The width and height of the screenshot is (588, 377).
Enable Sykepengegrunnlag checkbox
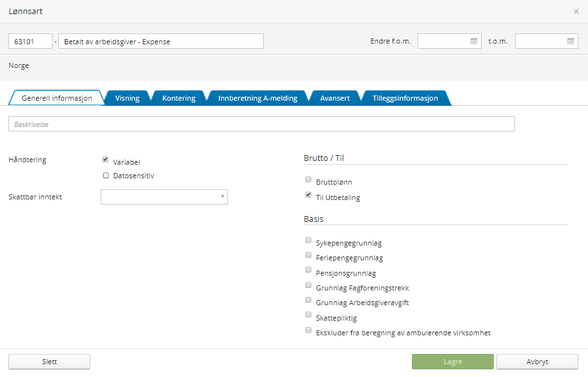point(308,240)
